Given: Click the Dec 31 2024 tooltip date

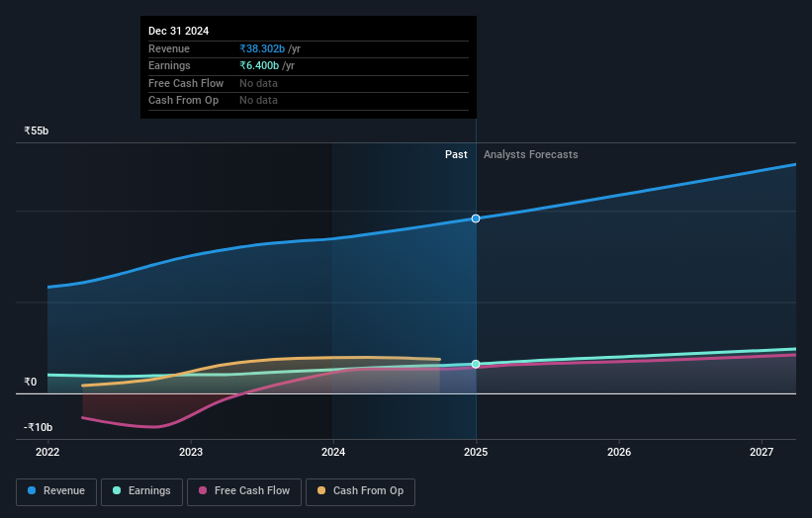Looking at the screenshot, I should [179, 31].
